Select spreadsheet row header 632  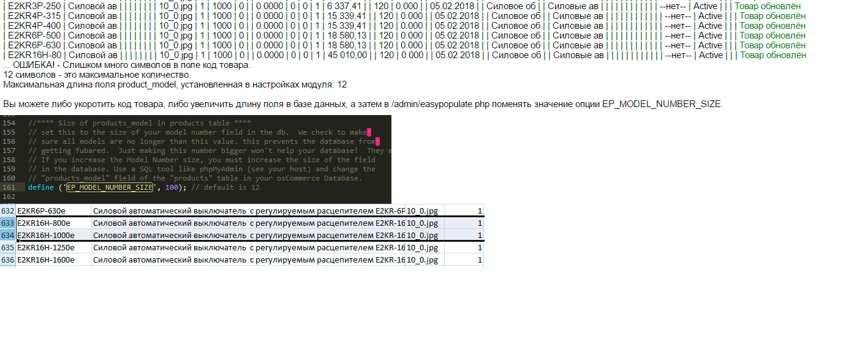8,211
